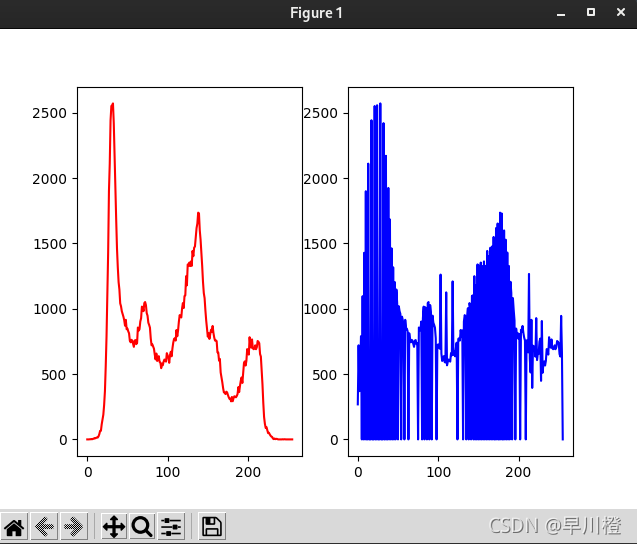Click the 1000 y-axis label on the red plot
Image resolution: width=637 pixels, height=544 pixels.
(49, 310)
